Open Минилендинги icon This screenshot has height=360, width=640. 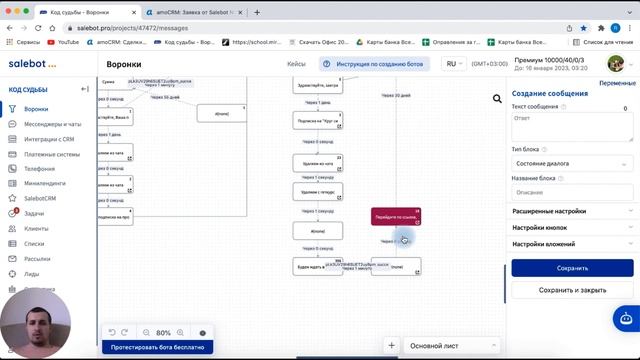(12, 183)
